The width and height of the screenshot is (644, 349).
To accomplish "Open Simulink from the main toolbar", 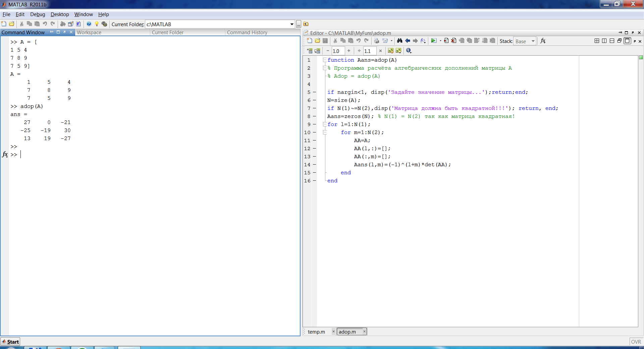I will [63, 24].
